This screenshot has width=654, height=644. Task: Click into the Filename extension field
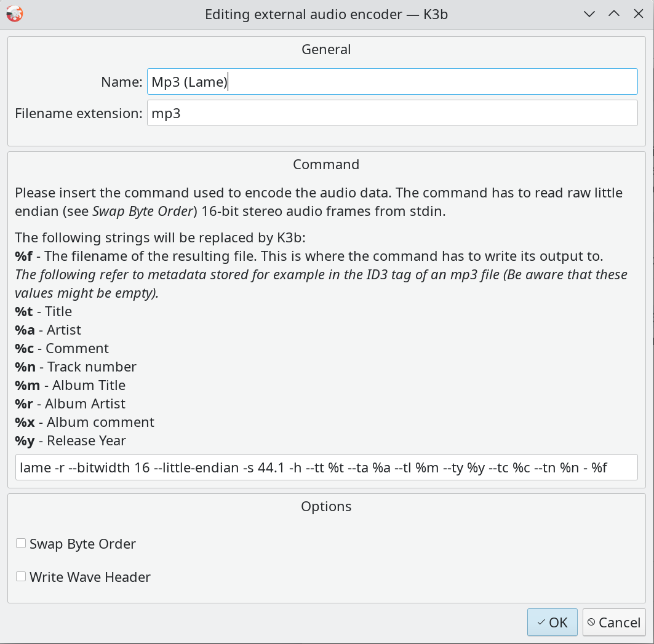[392, 114]
